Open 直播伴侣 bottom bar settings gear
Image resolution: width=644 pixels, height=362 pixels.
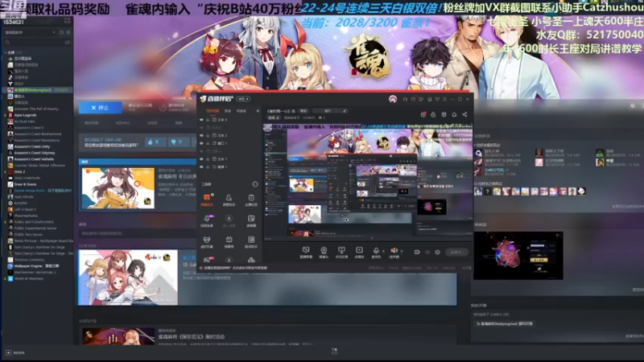click(x=437, y=252)
